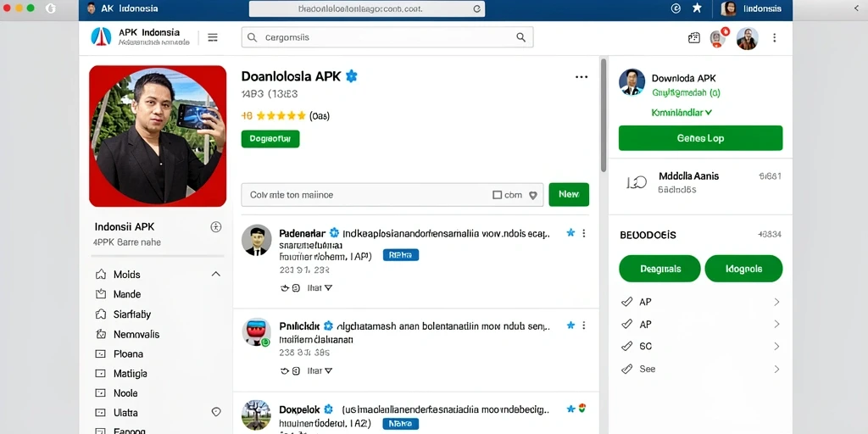Click the accessibility icon beside Indonsii APK

tap(216, 226)
